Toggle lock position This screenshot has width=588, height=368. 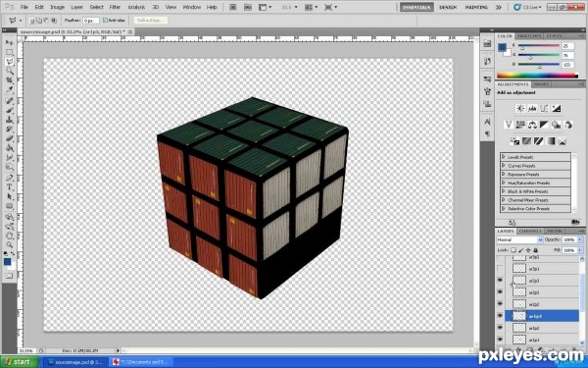pos(528,250)
